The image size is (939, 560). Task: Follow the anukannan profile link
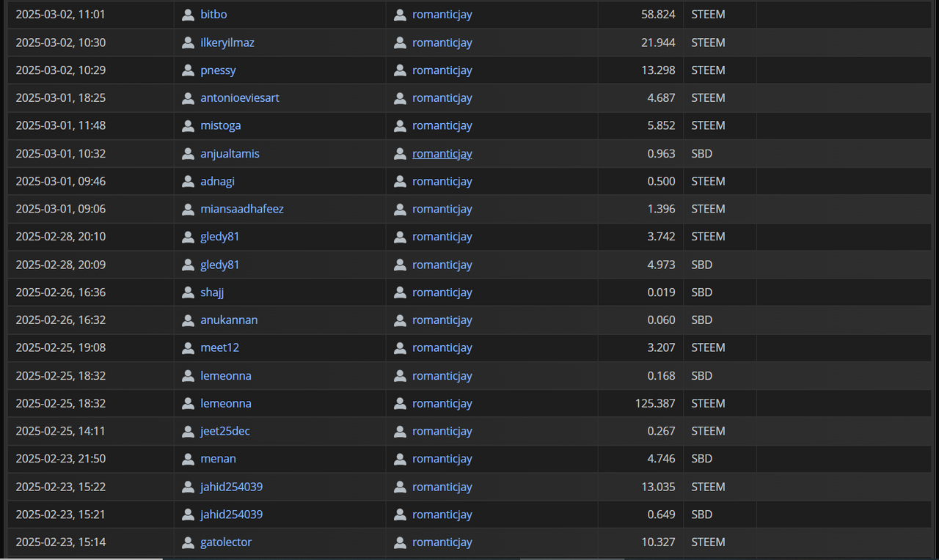(229, 320)
